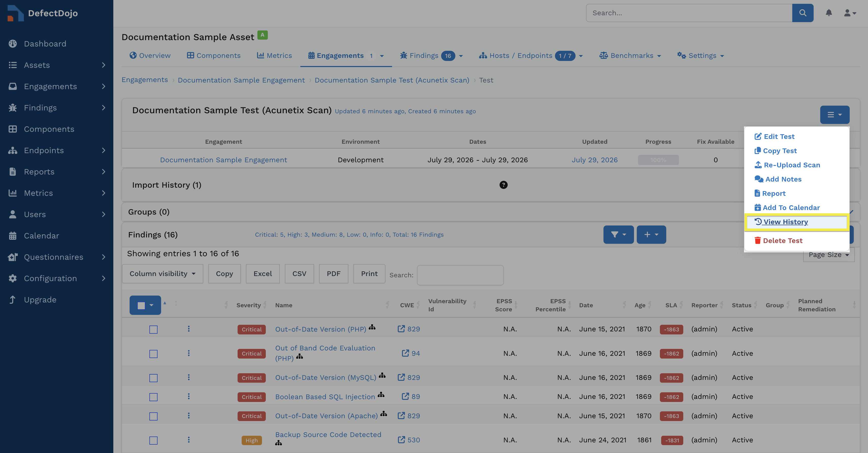Click the 100% progress bar
The image size is (868, 453).
(x=658, y=160)
